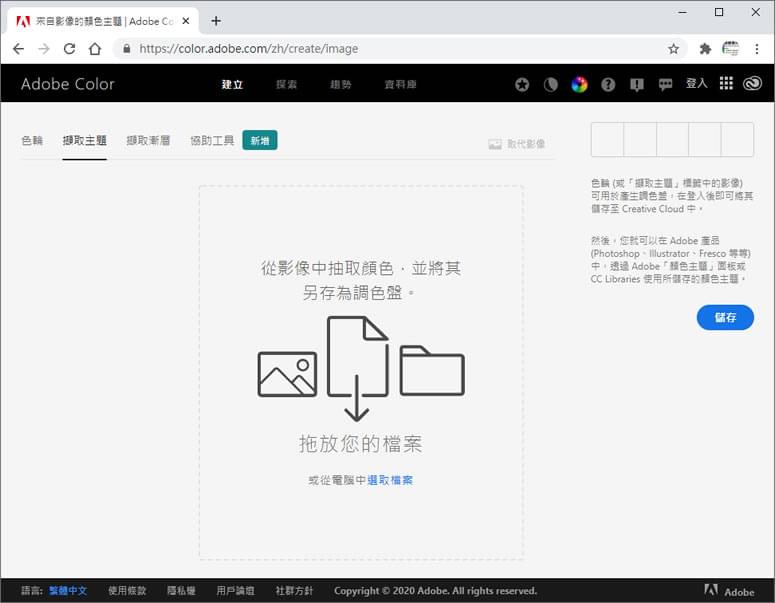Click the Adobe logo in footer
Image resolution: width=775 pixels, height=603 pixels.
[x=729, y=591]
